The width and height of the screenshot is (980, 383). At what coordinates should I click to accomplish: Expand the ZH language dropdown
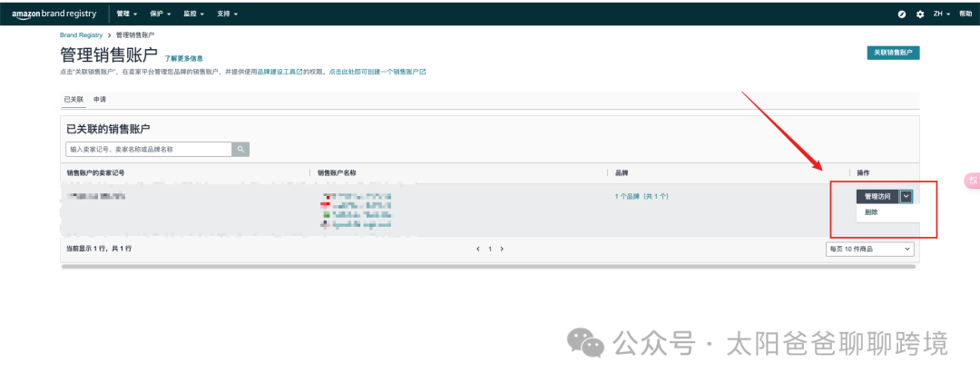pyautogui.click(x=942, y=14)
